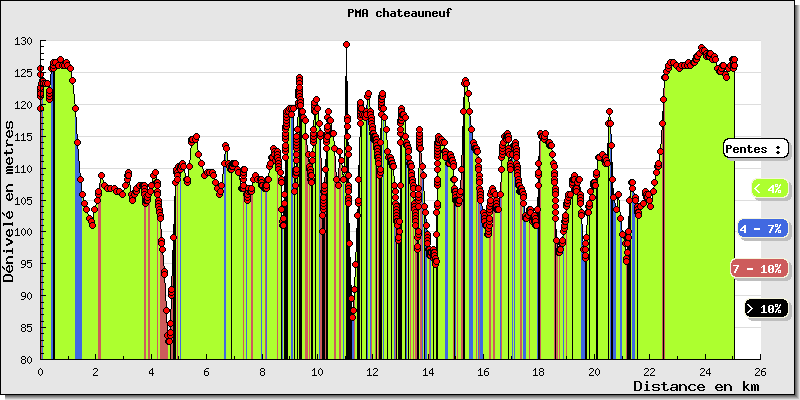Click the "Pentes :" legend header
The height and width of the screenshot is (400, 800).
(755, 148)
